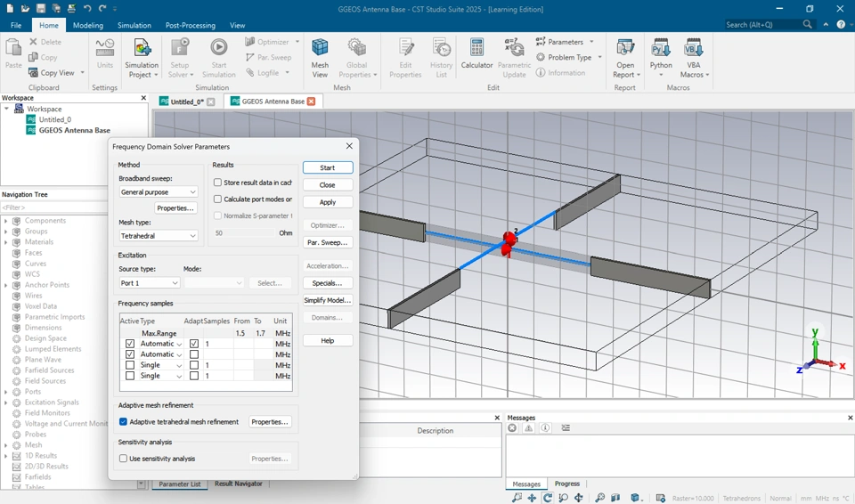Click Samples field of first Automatic row

point(218,344)
